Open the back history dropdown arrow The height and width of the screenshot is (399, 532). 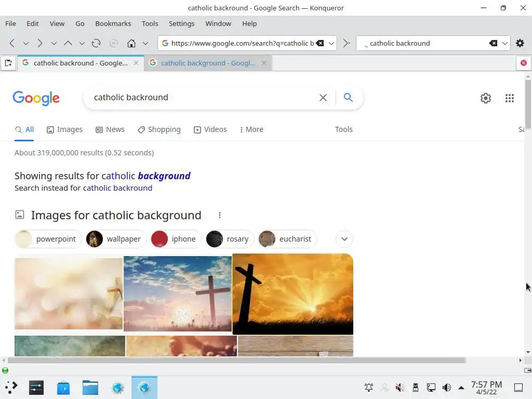26,44
